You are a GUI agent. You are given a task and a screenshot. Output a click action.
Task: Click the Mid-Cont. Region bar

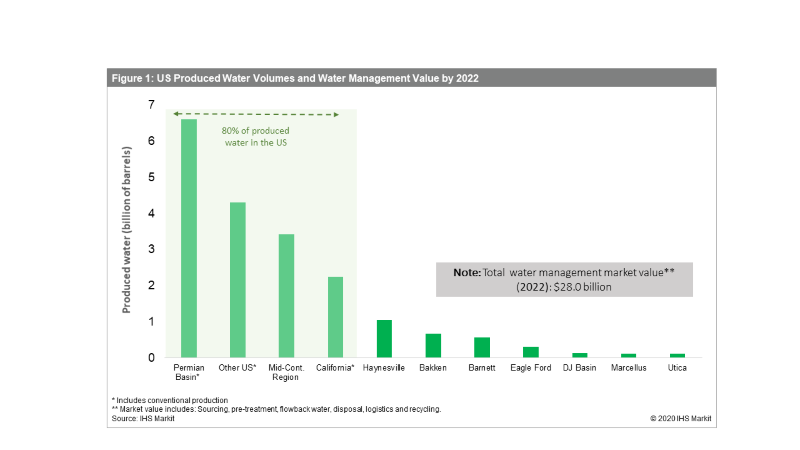click(286, 295)
